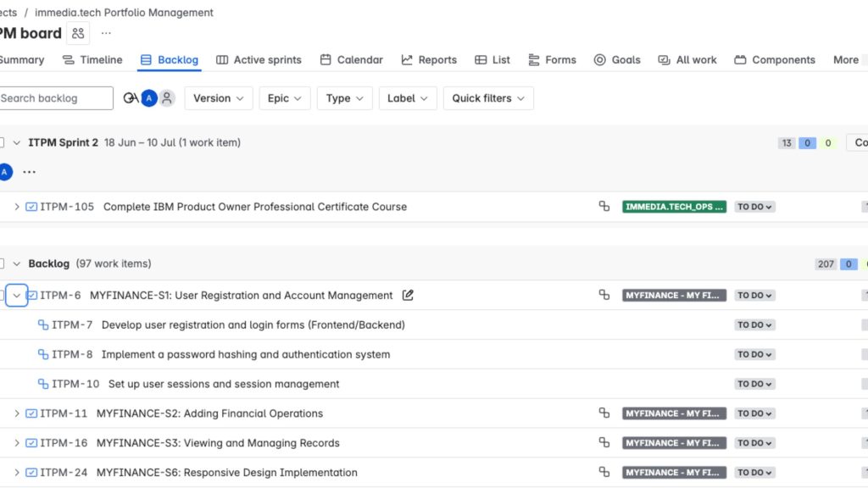868x488 pixels.
Task: Click the immedia.tech Portfolio Management breadcrumb
Action: 124,13
